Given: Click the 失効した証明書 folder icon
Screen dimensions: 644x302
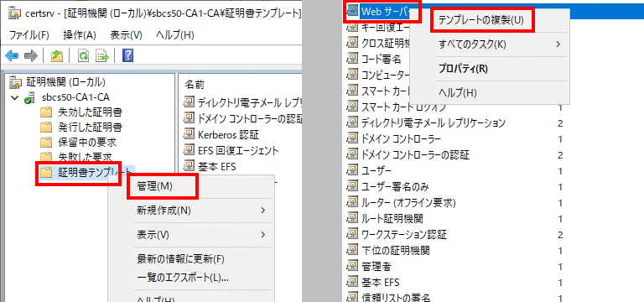Looking at the screenshot, I should (x=46, y=112).
